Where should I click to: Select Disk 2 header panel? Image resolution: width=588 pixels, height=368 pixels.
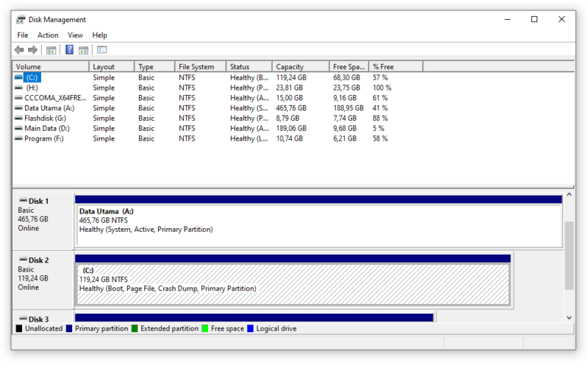(x=43, y=280)
